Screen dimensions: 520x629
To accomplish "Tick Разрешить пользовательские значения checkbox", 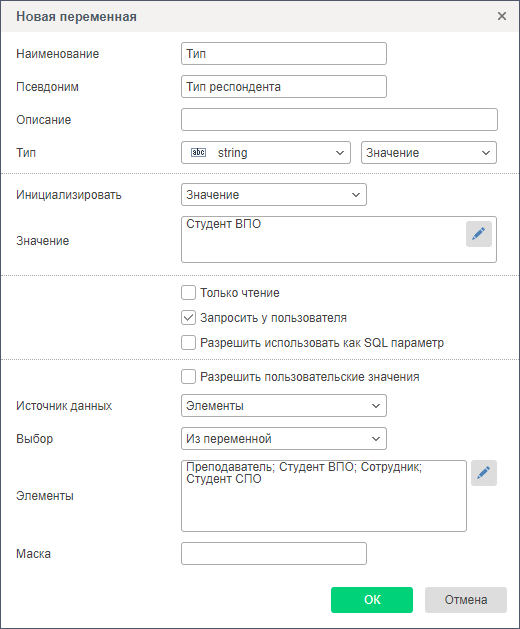I will coord(188,377).
